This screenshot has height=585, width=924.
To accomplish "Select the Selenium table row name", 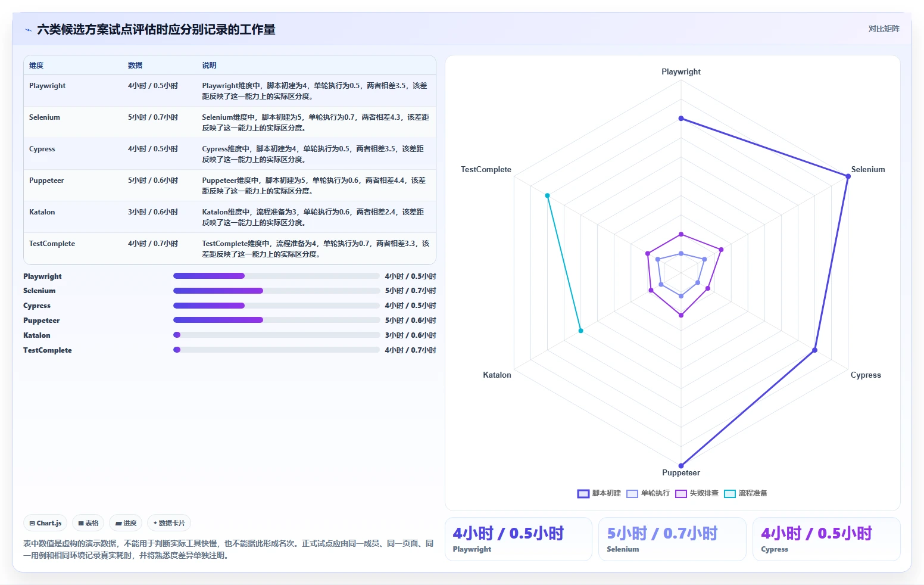I will 45,117.
